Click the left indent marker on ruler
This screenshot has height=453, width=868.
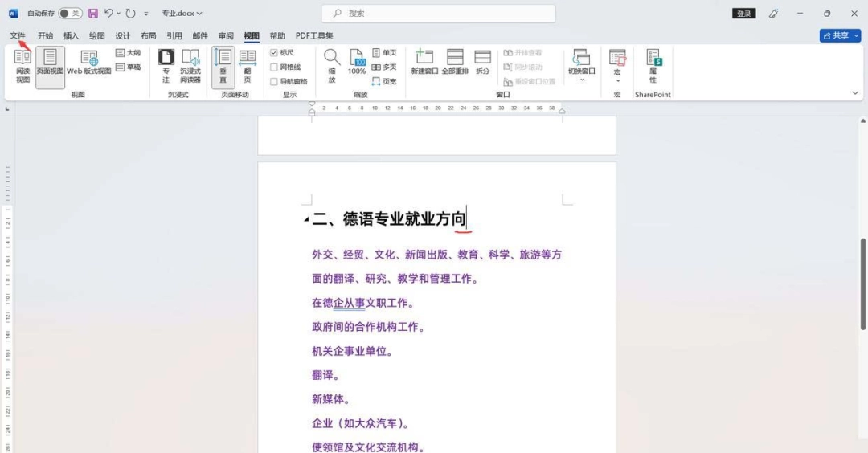[x=312, y=112]
